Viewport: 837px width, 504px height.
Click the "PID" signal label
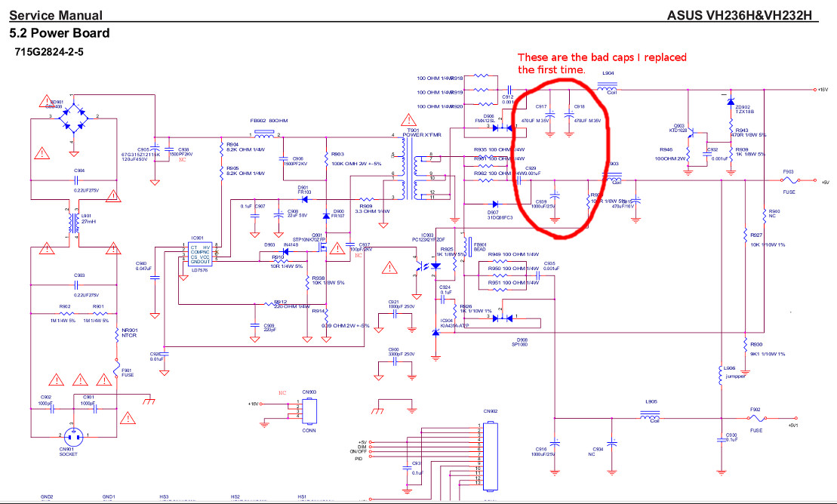coord(358,459)
